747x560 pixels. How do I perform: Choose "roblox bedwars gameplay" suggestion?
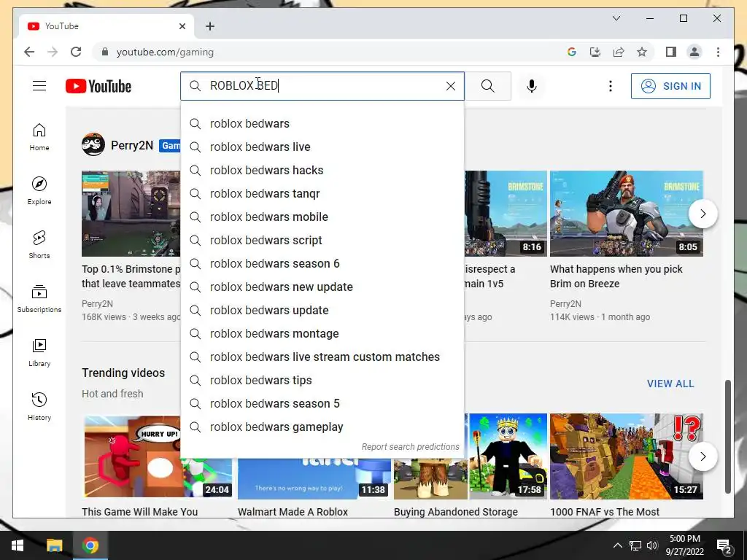(322, 427)
